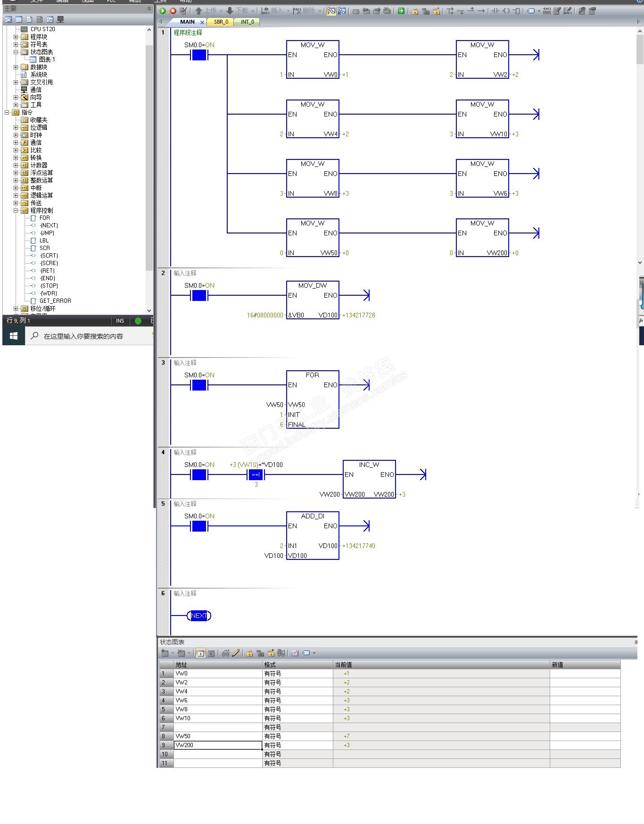This screenshot has height=824, width=644.
Task: Click the 当前值 column header
Action: coord(441,665)
